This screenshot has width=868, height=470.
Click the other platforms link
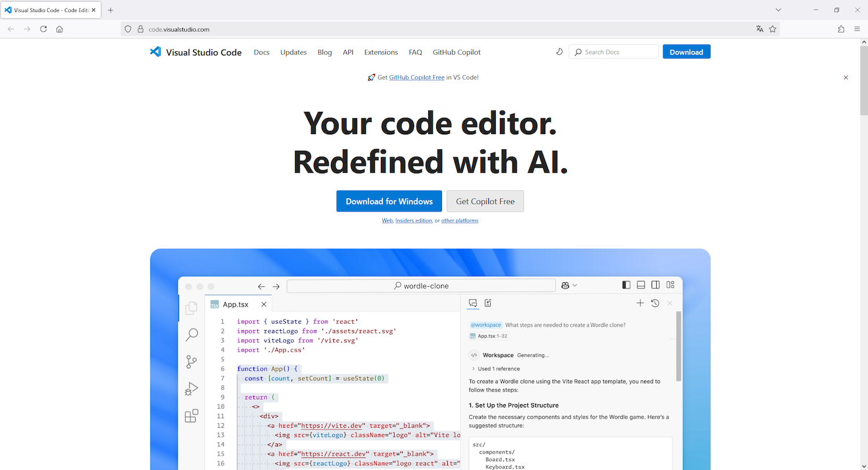pos(459,221)
